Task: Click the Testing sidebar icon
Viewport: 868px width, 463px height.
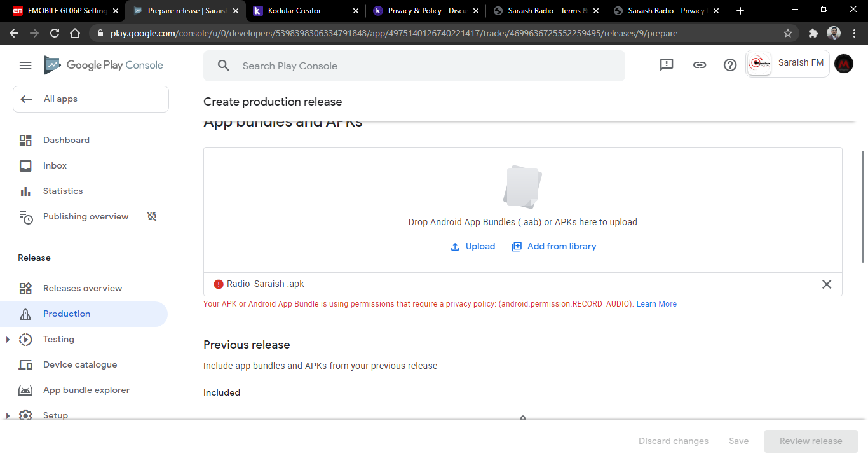Action: click(x=25, y=339)
